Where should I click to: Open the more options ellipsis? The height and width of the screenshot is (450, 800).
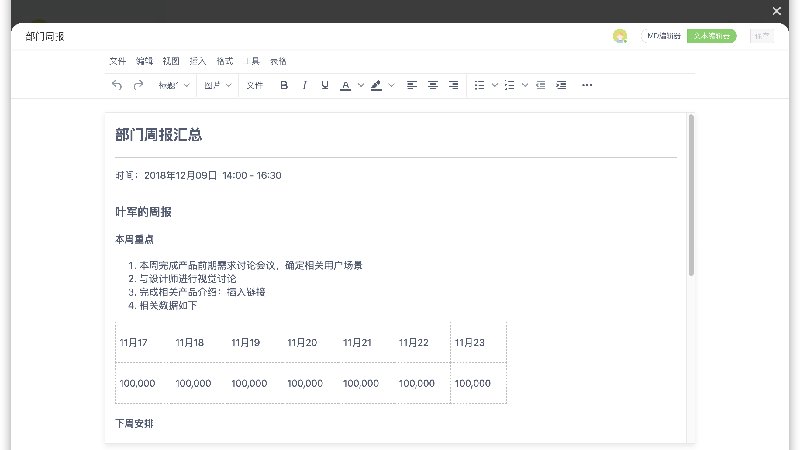(587, 85)
